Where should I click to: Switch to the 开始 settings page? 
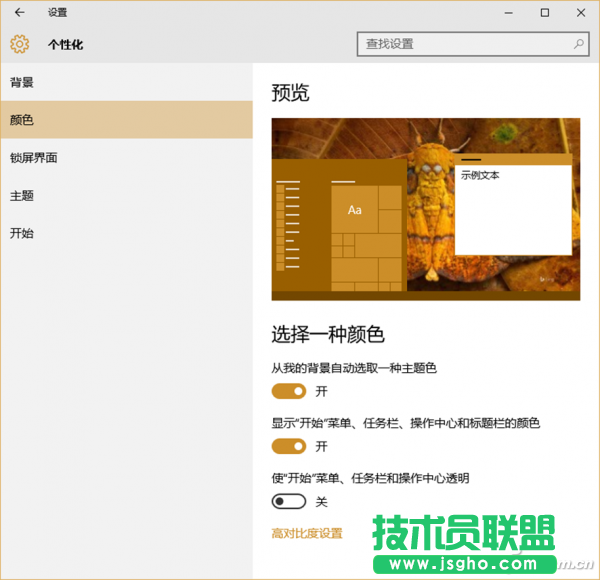(x=22, y=234)
